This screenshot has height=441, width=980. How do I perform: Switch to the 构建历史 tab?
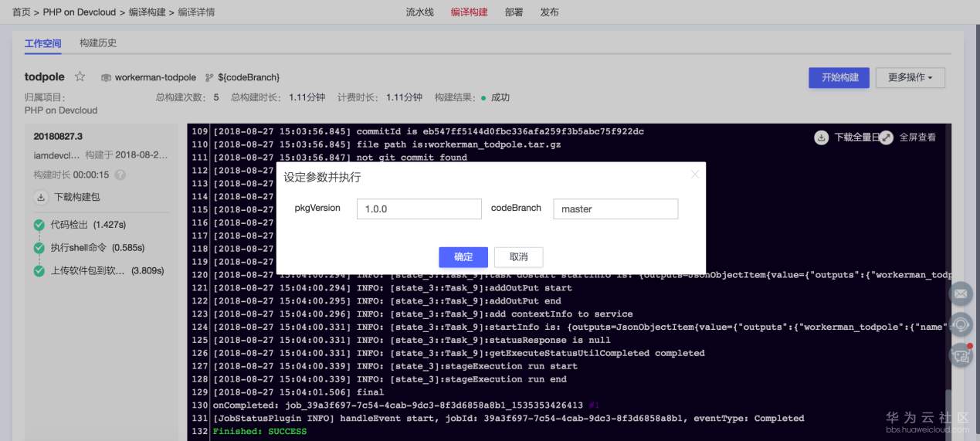pyautogui.click(x=98, y=43)
